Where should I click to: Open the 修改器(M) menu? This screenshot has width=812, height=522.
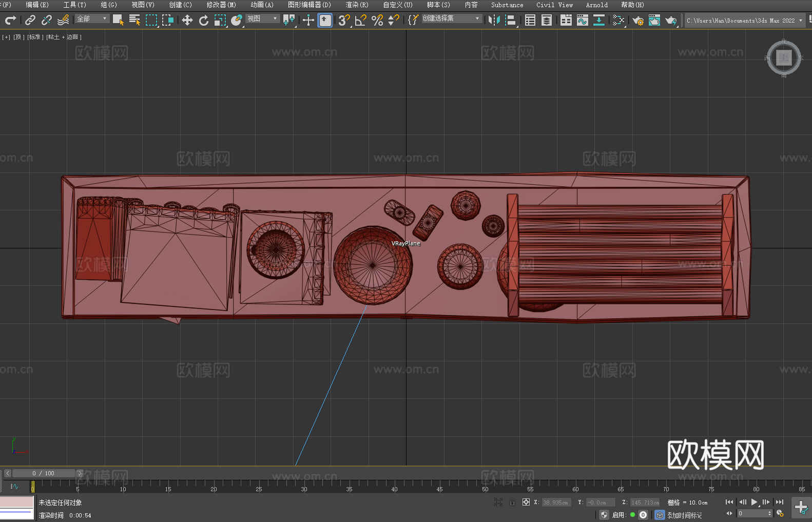(x=221, y=5)
